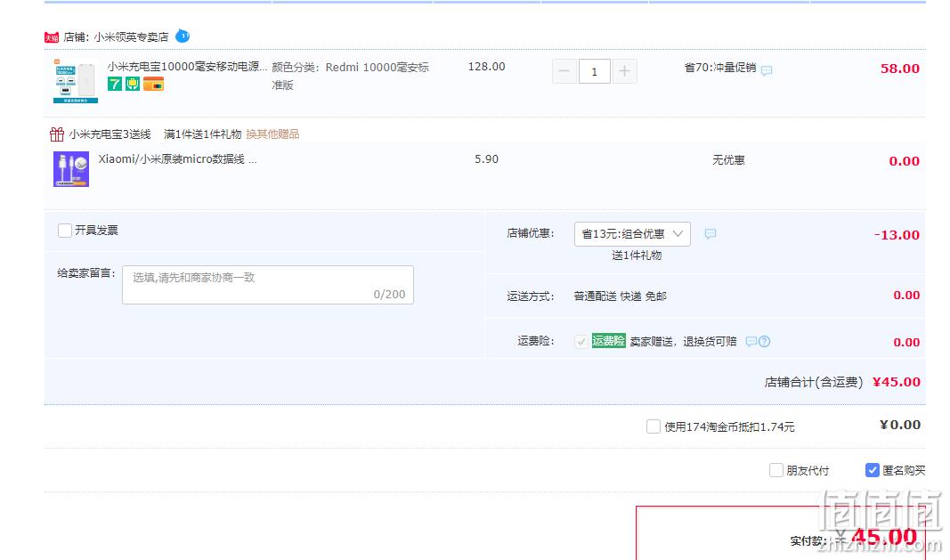Image resolution: width=950 pixels, height=560 pixels.
Task: Enable 使用174淘金币抵扣1.74元 checkbox
Action: pyautogui.click(x=654, y=426)
